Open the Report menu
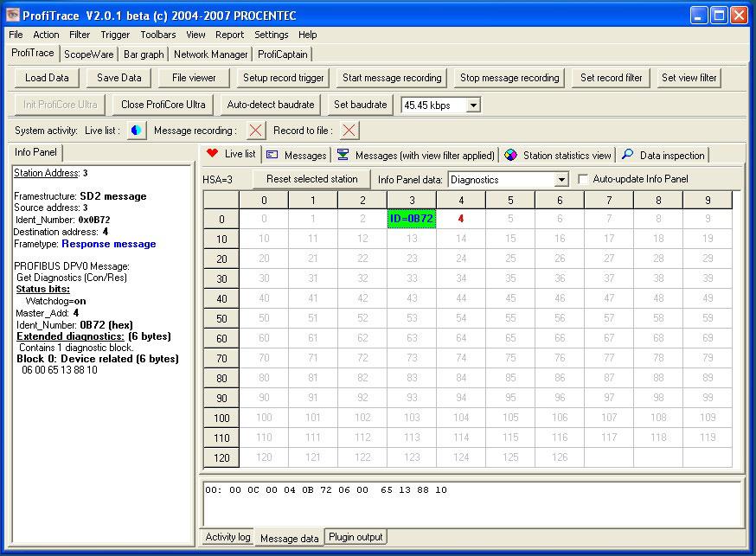 point(229,35)
